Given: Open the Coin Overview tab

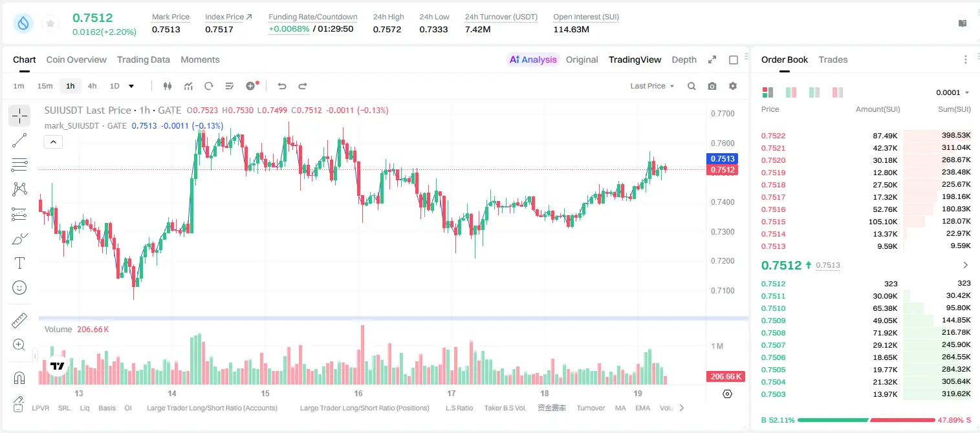Looking at the screenshot, I should click(76, 59).
